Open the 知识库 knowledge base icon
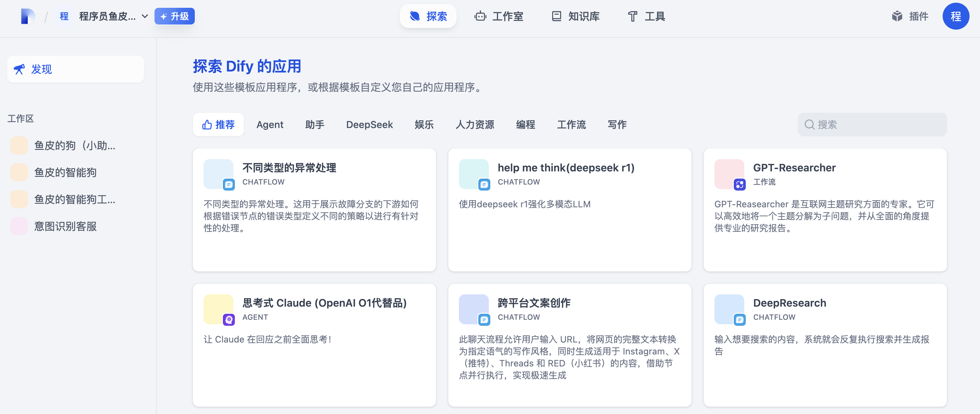Screen dimensions: 980x414 (556, 16)
